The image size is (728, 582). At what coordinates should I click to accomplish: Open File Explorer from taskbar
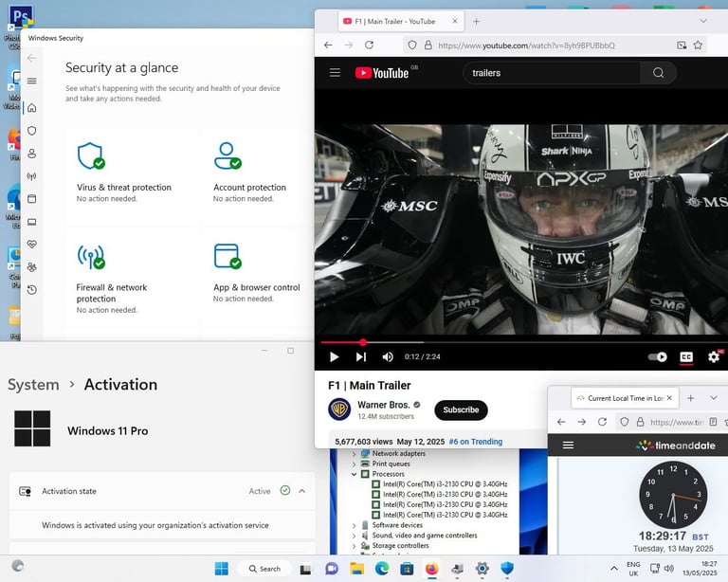point(356,569)
